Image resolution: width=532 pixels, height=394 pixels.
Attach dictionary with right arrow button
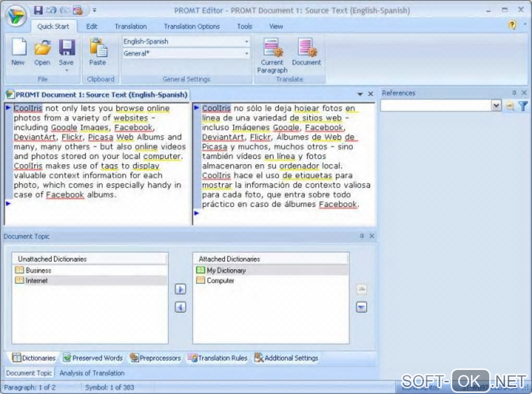click(180, 290)
